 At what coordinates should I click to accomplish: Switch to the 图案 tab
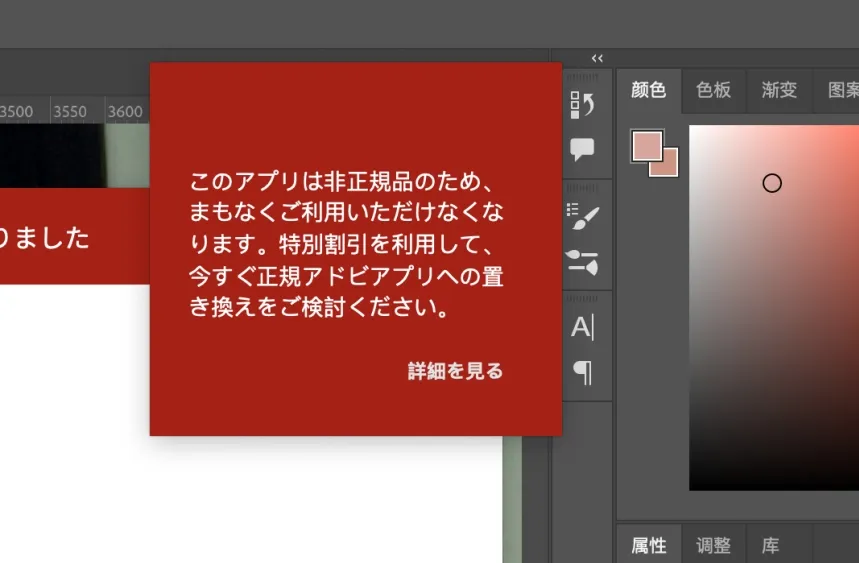point(843,90)
